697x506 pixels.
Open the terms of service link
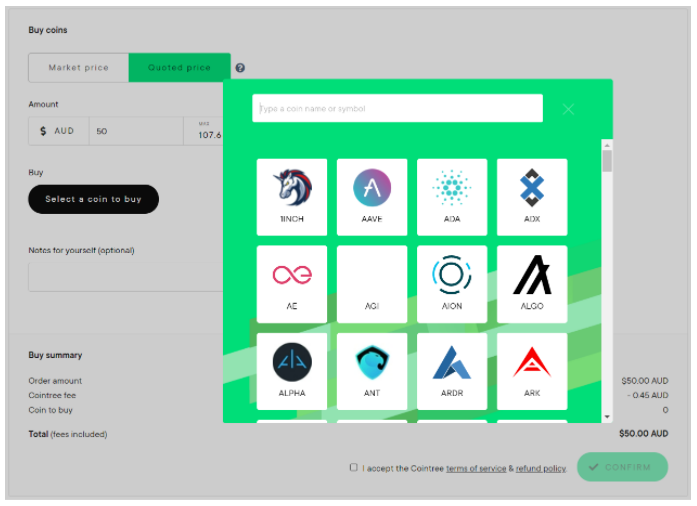pos(476,468)
